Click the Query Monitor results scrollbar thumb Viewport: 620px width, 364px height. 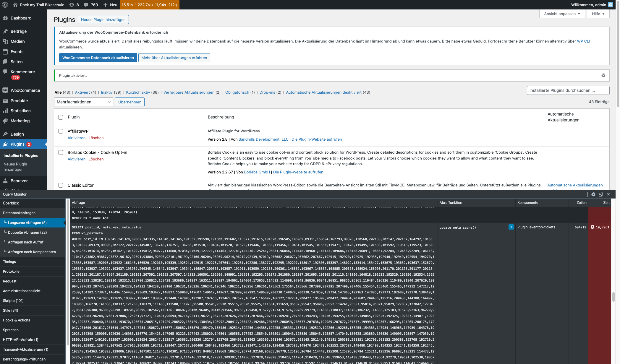coord(613,297)
